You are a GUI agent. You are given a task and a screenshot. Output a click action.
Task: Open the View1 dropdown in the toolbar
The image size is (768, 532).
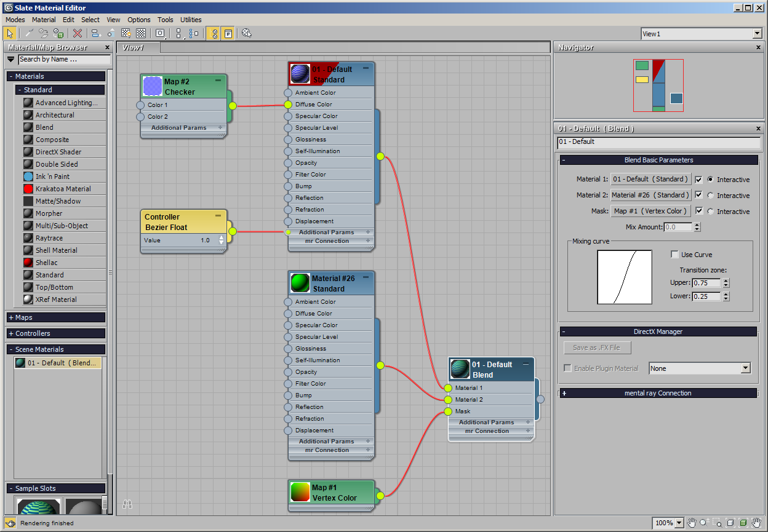click(x=758, y=33)
